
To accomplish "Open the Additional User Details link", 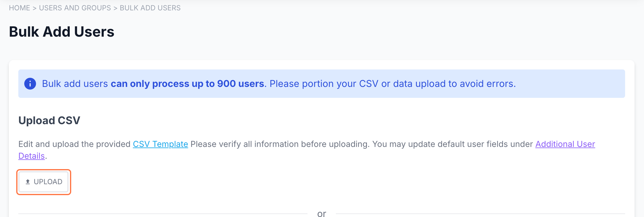I will point(565,144).
